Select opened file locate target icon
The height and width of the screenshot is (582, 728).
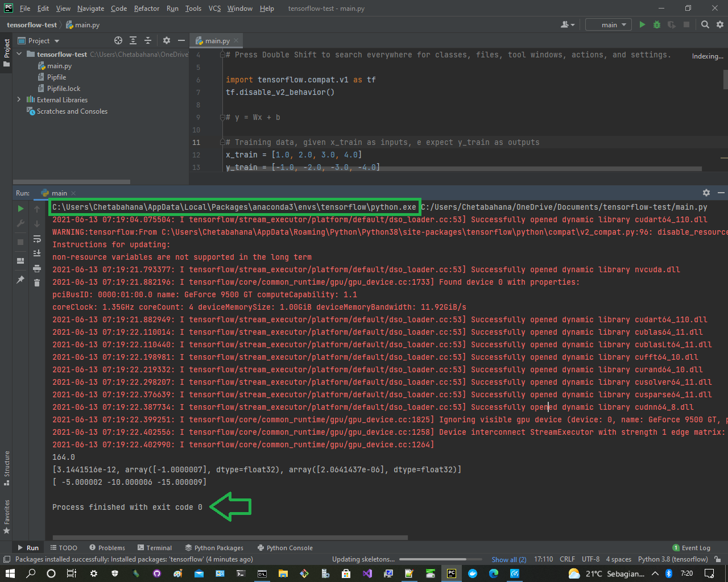pyautogui.click(x=118, y=40)
